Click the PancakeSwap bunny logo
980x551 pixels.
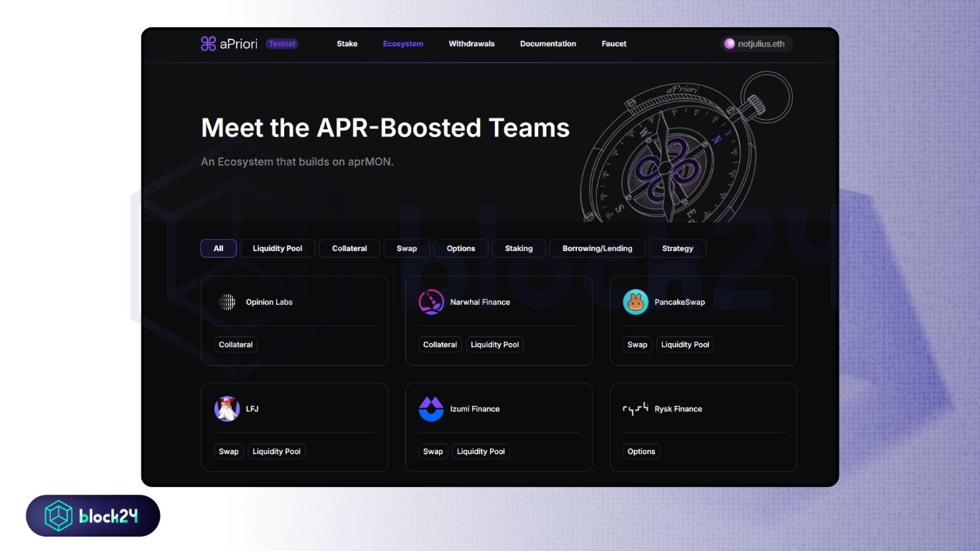[x=636, y=302]
